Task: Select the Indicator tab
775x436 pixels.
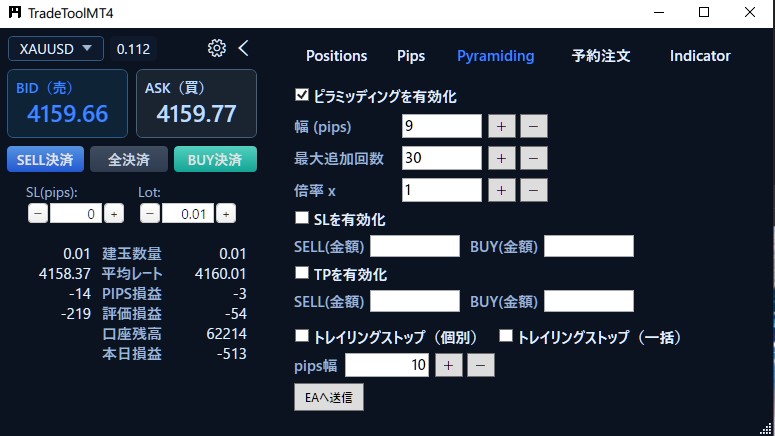Action: coord(700,56)
